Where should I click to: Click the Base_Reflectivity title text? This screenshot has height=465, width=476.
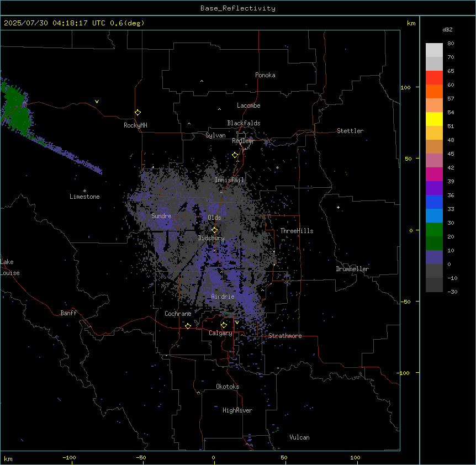(238, 8)
